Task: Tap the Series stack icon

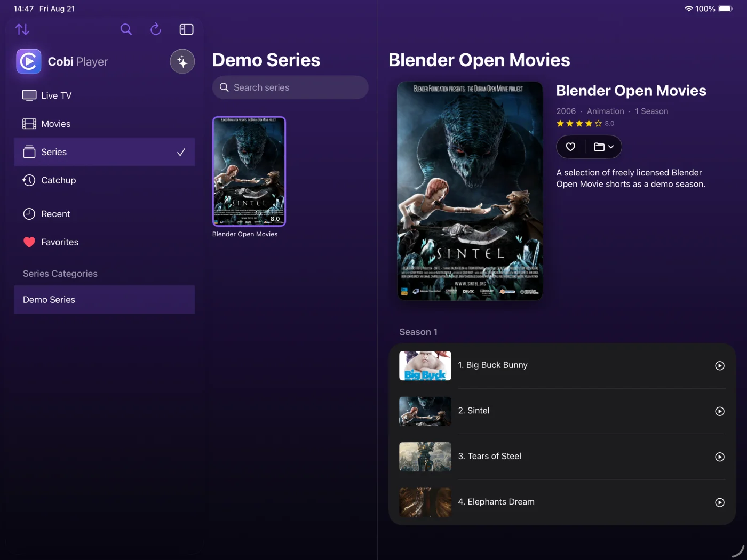Action: pyautogui.click(x=29, y=152)
